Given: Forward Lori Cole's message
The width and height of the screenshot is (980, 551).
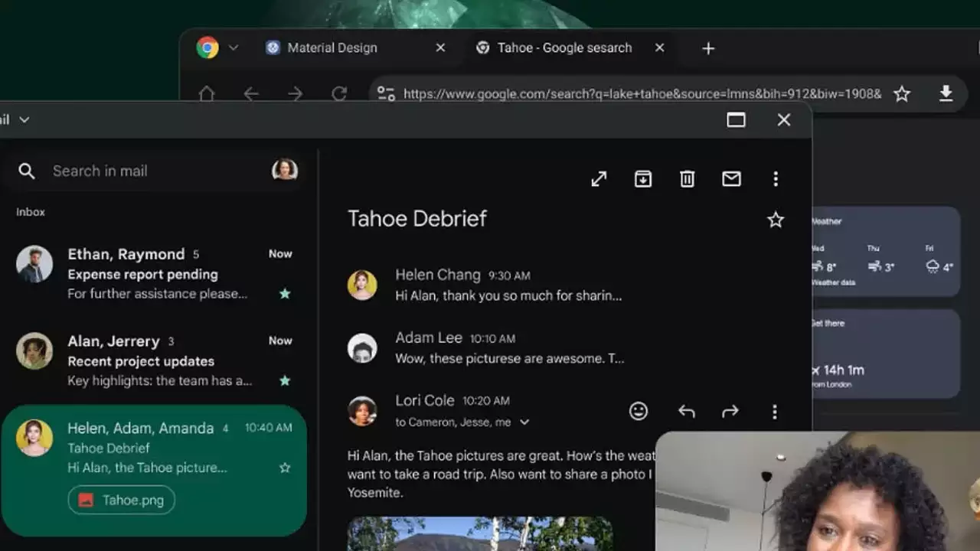Looking at the screenshot, I should (x=730, y=412).
